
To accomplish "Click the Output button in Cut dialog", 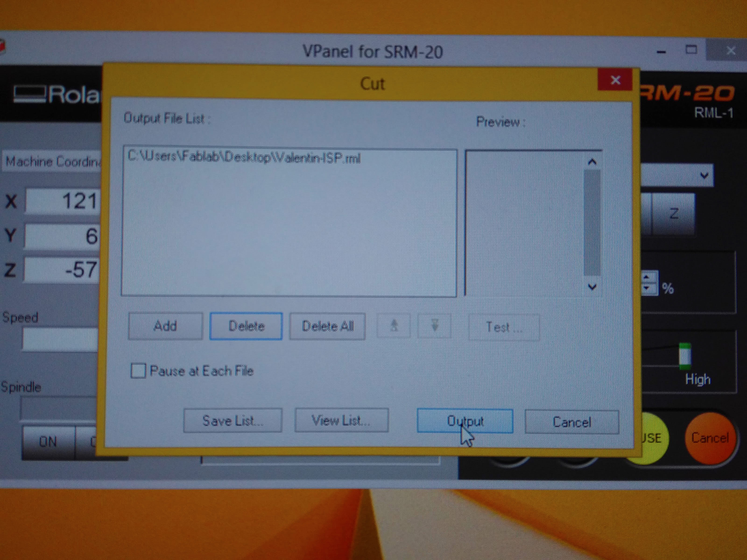I will (465, 421).
